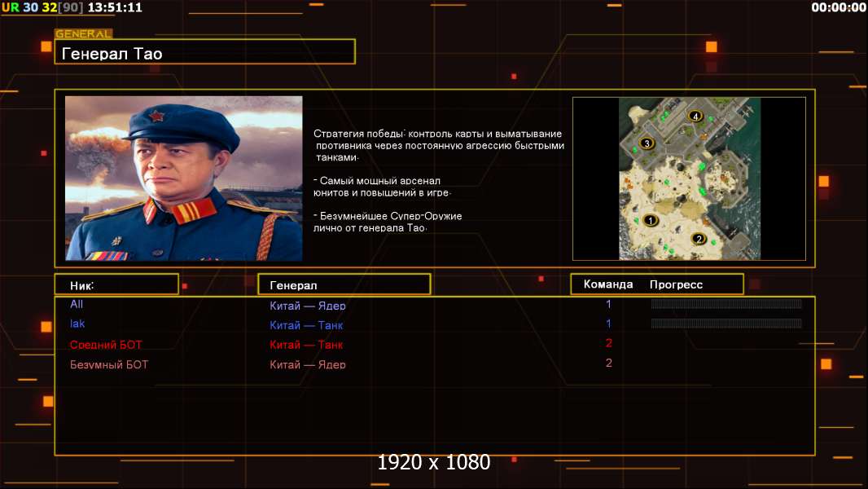868x489 pixels.
Task: Click the 00:00:00 timer
Action: 838,7
